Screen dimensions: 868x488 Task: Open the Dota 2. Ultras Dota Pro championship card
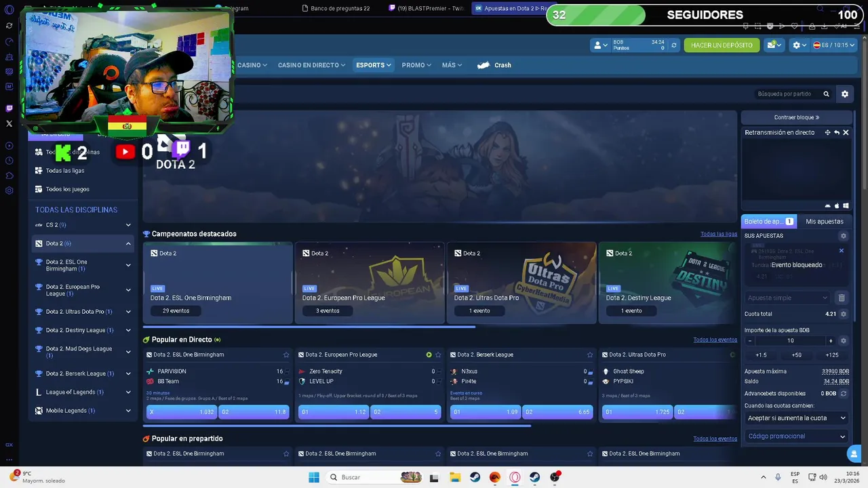pyautogui.click(x=521, y=283)
